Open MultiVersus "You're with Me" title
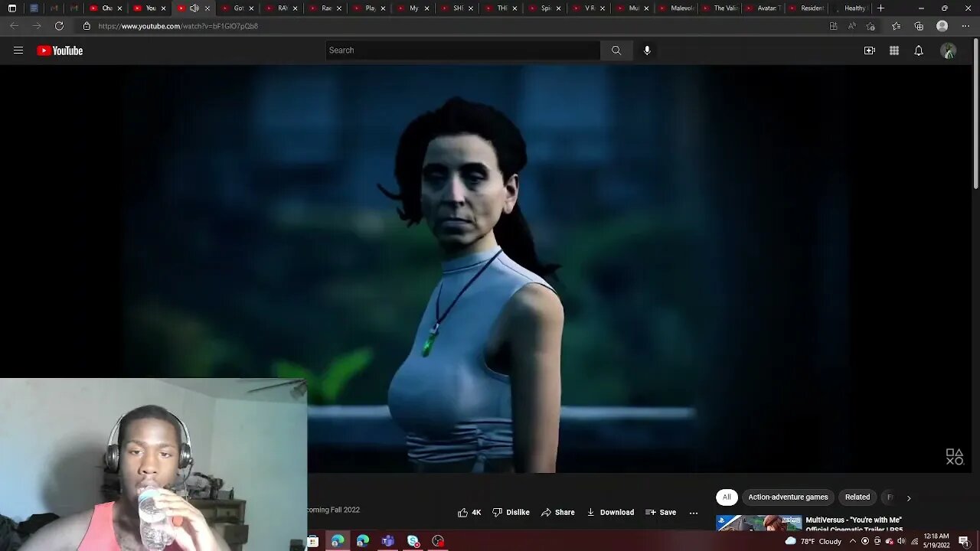This screenshot has width=980, height=551. pos(854,524)
